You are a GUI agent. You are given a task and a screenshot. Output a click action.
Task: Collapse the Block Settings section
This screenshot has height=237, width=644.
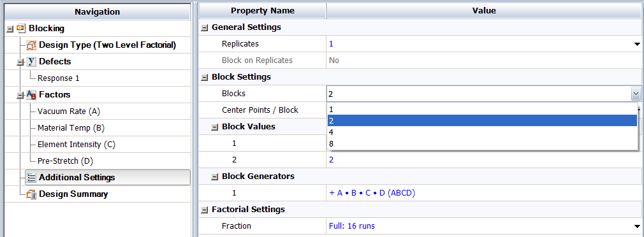(x=204, y=77)
